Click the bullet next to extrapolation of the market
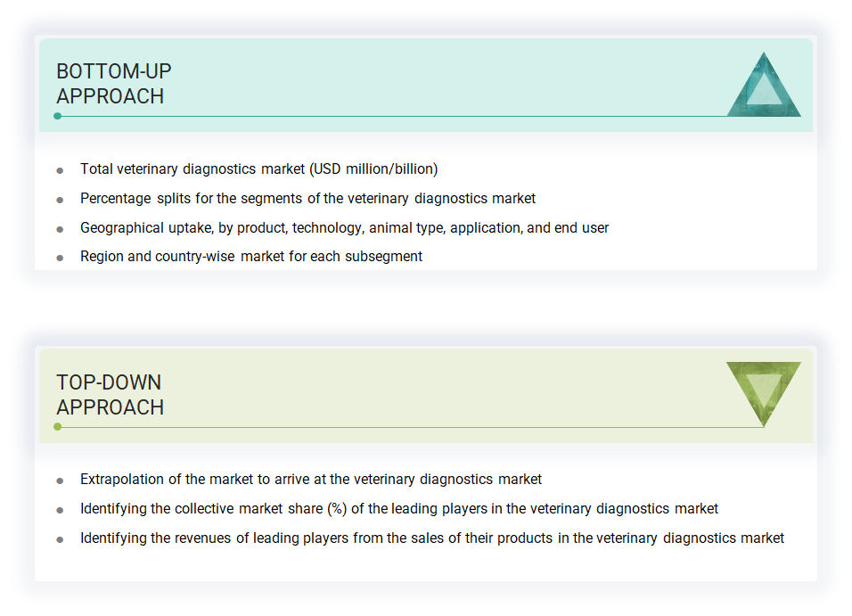 click(x=61, y=479)
